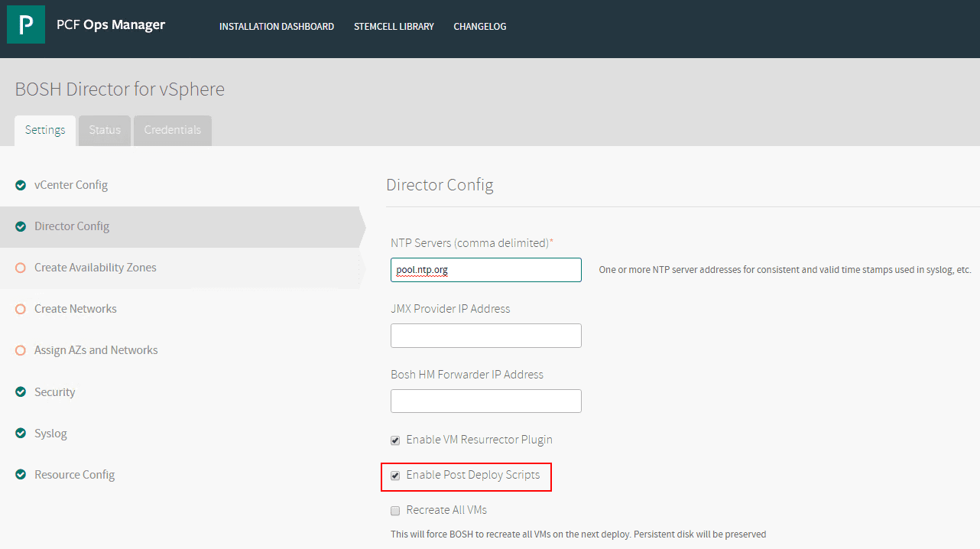Viewport: 980px width, 549px height.
Task: Select the Settings tab
Action: pyautogui.click(x=45, y=130)
